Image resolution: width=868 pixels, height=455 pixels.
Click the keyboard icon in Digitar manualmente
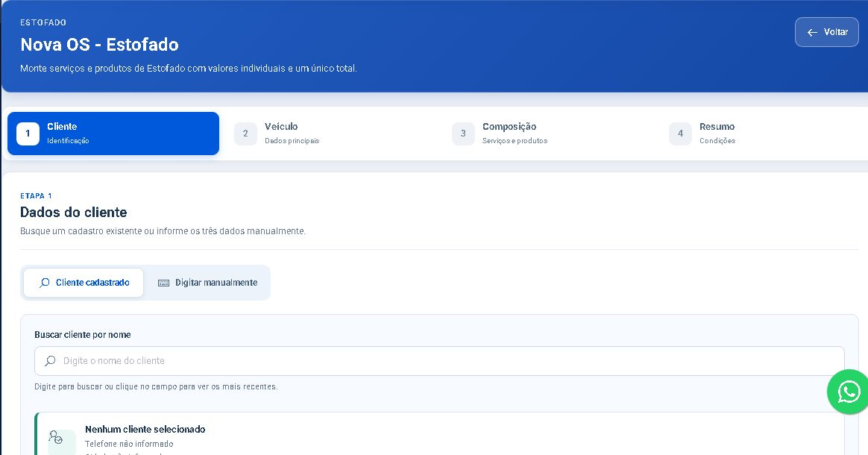coord(163,283)
